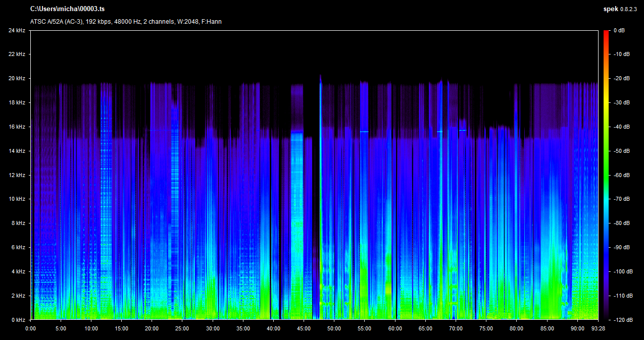Click the 20 kHz frequency axis label

(x=17, y=79)
